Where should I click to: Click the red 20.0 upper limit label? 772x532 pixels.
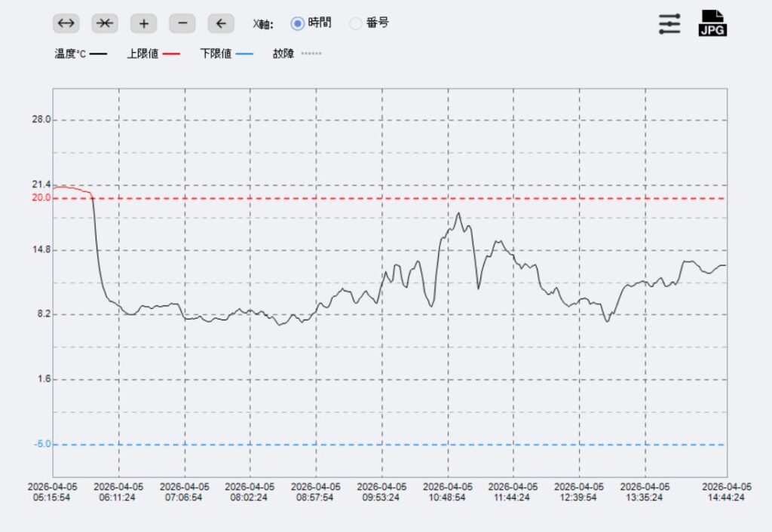pos(41,197)
